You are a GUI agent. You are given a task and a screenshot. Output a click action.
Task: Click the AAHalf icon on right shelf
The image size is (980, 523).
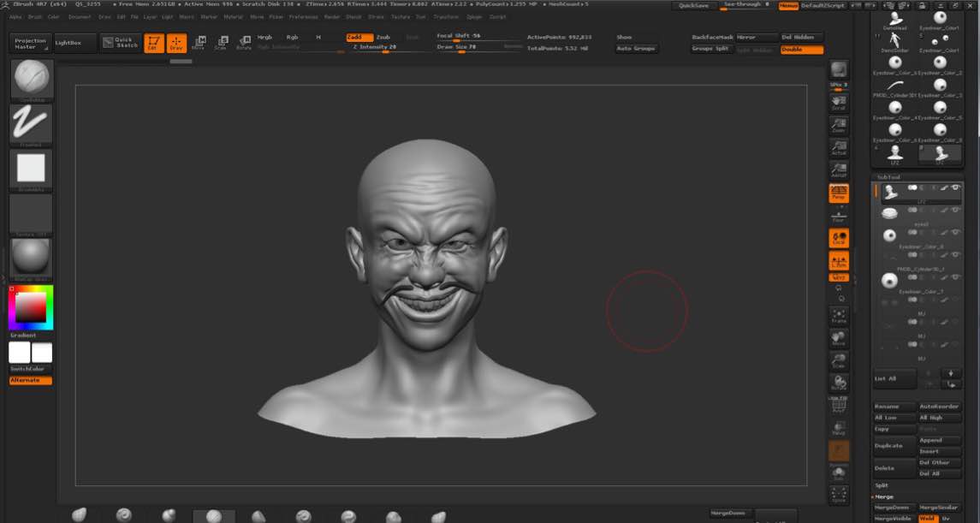point(839,170)
